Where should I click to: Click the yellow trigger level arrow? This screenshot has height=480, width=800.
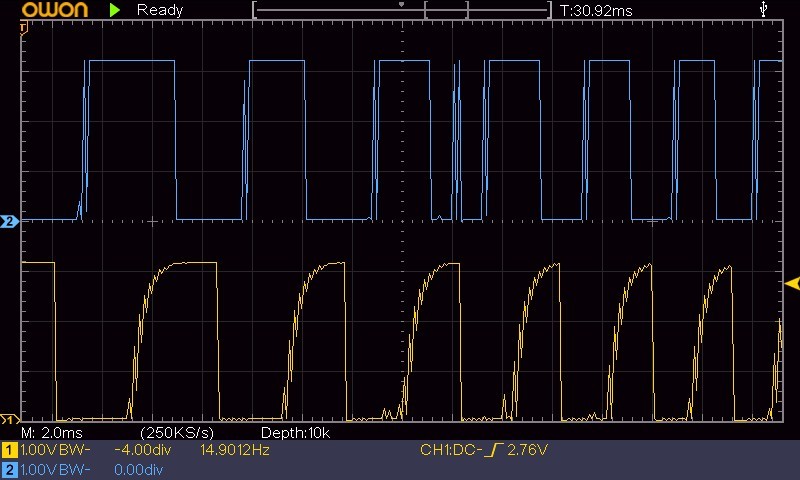[792, 284]
